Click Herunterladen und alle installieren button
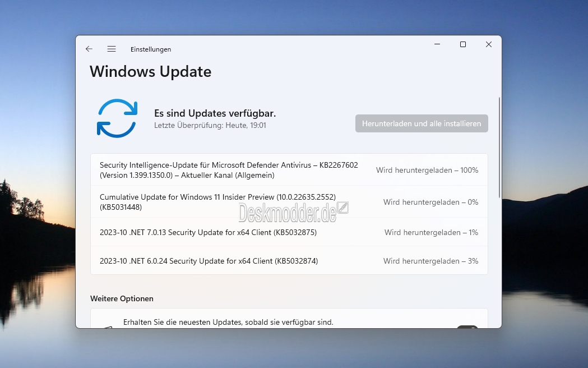 (422, 123)
